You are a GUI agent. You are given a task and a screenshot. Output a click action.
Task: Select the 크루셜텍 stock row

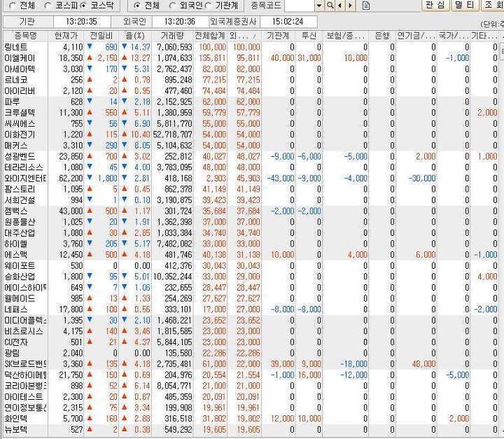(252, 113)
